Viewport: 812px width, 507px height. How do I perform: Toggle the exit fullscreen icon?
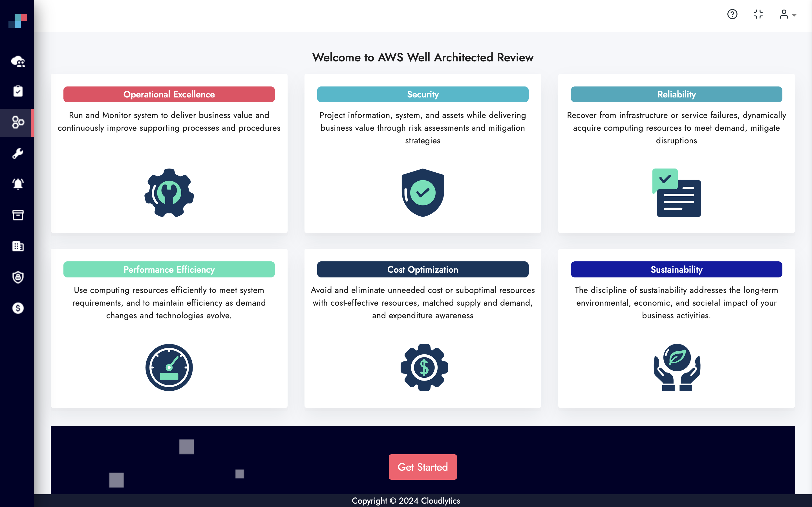coord(758,14)
